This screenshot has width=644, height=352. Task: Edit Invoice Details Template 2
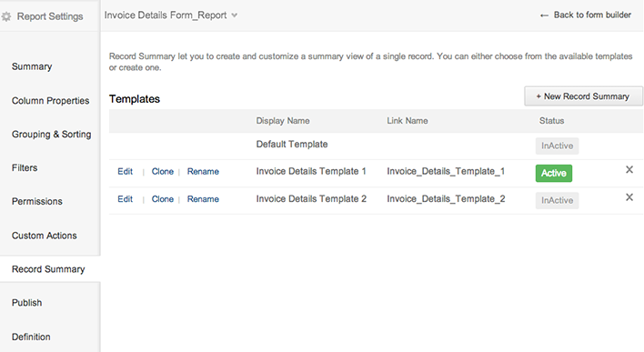tap(126, 199)
